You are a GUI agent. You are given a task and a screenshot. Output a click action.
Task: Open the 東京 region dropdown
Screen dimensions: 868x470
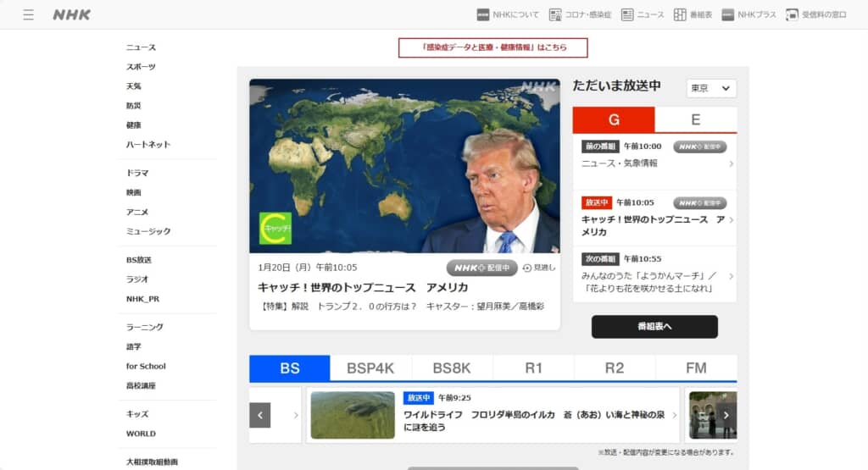pyautogui.click(x=711, y=88)
